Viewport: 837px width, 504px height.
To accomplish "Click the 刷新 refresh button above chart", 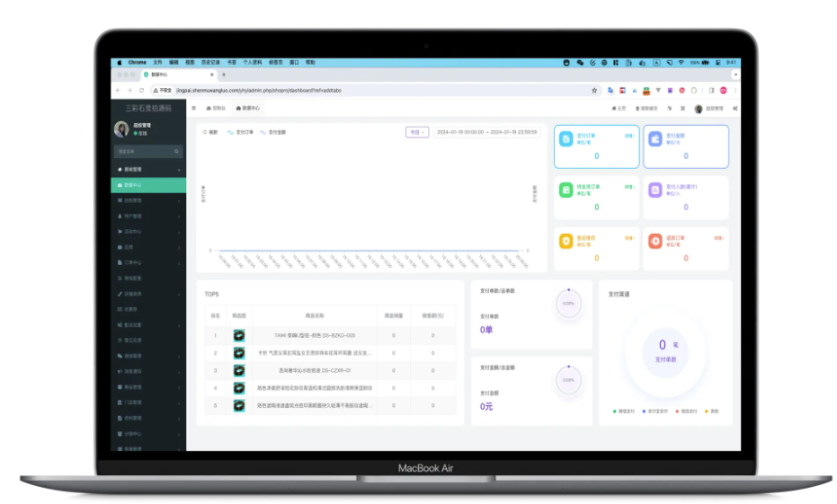I will (x=210, y=132).
